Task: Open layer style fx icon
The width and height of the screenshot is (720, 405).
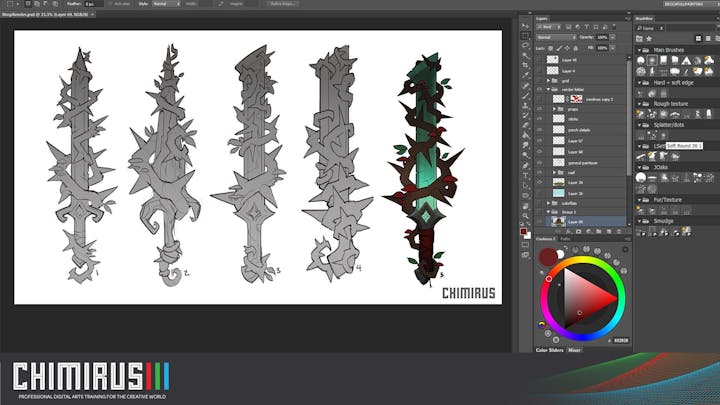Action: (568, 231)
